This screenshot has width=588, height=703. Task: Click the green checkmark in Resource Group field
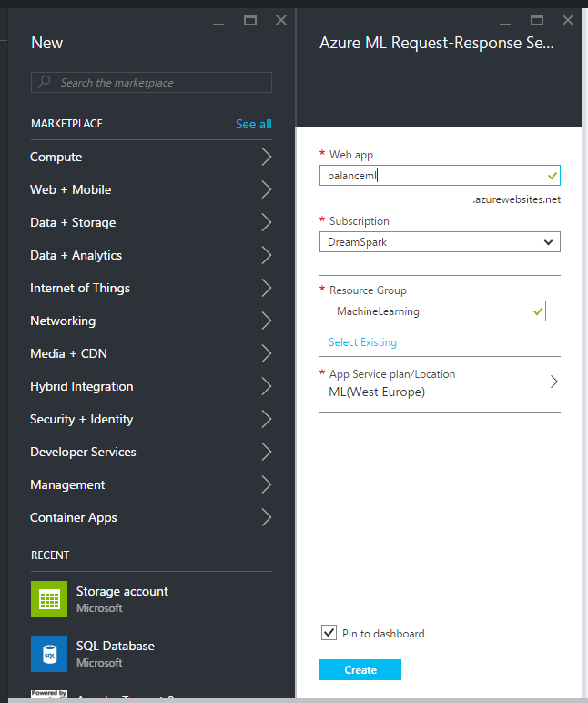538,311
